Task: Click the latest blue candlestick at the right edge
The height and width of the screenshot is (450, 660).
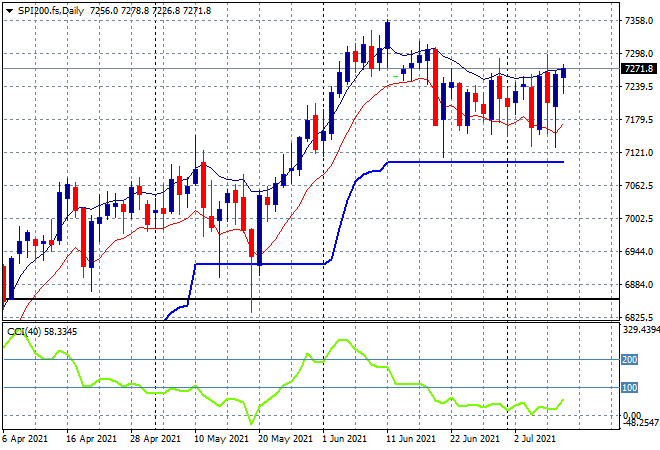Action: click(564, 72)
